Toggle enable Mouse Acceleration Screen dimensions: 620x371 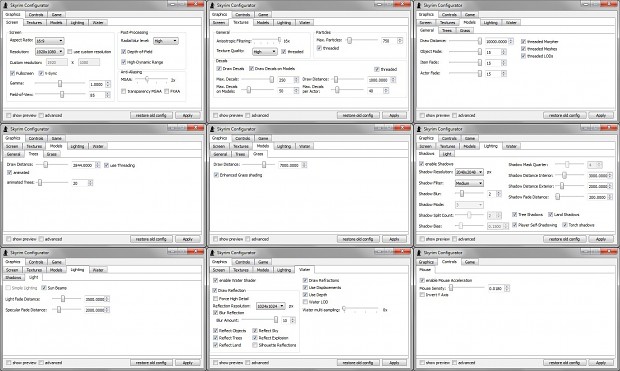[422, 280]
